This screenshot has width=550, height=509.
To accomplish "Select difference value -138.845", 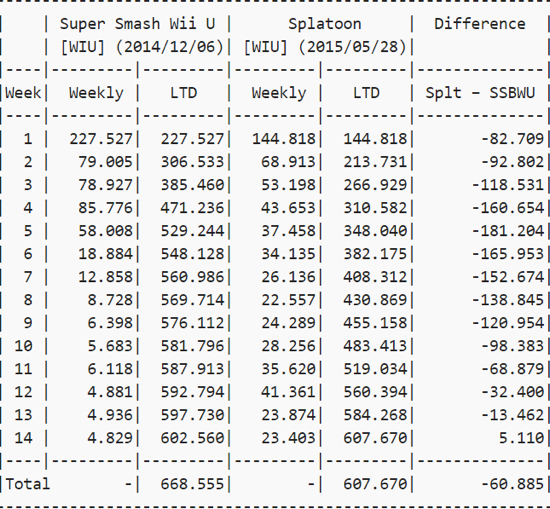I will click(508, 300).
